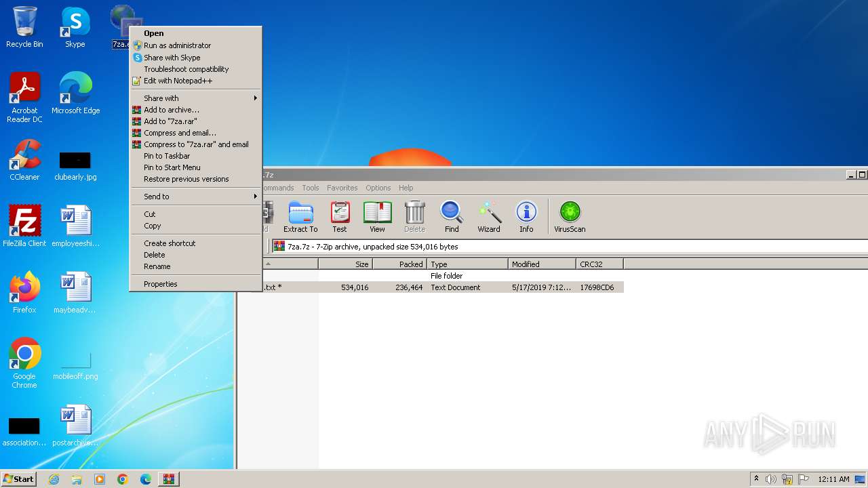Choose Troubleshoot compatibility
Image resolution: width=868 pixels, height=488 pixels.
pos(195,69)
